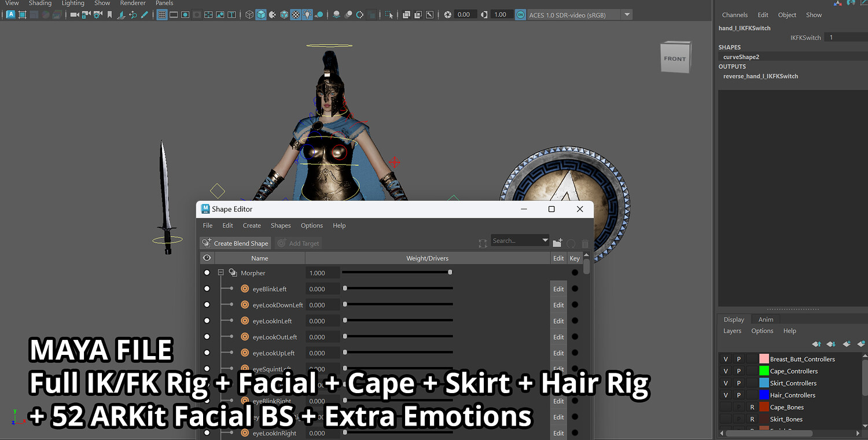Click the eyeBlinkLeft weight slider
The image size is (868, 440).
(398, 288)
